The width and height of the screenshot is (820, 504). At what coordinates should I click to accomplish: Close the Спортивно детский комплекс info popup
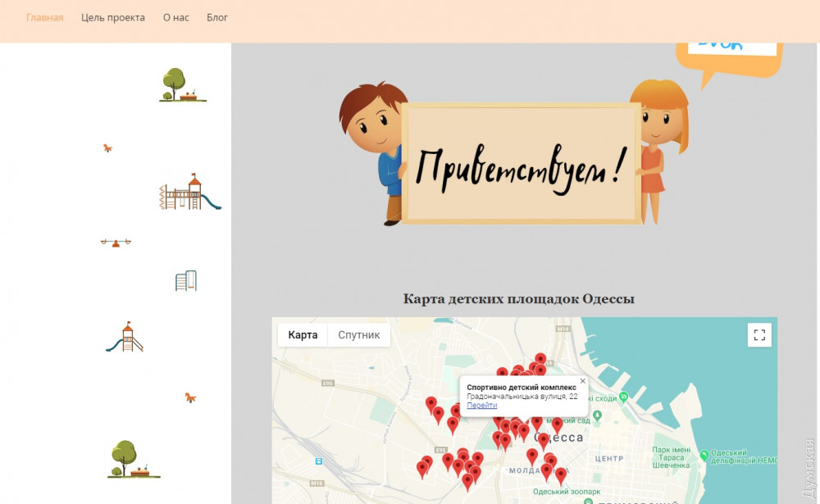click(583, 381)
